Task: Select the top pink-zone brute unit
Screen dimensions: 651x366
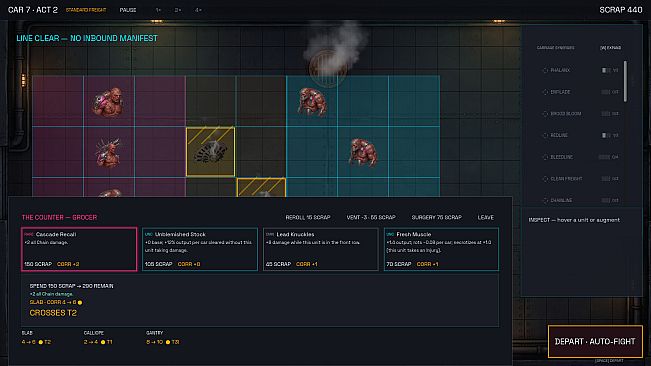Action: [x=108, y=102]
